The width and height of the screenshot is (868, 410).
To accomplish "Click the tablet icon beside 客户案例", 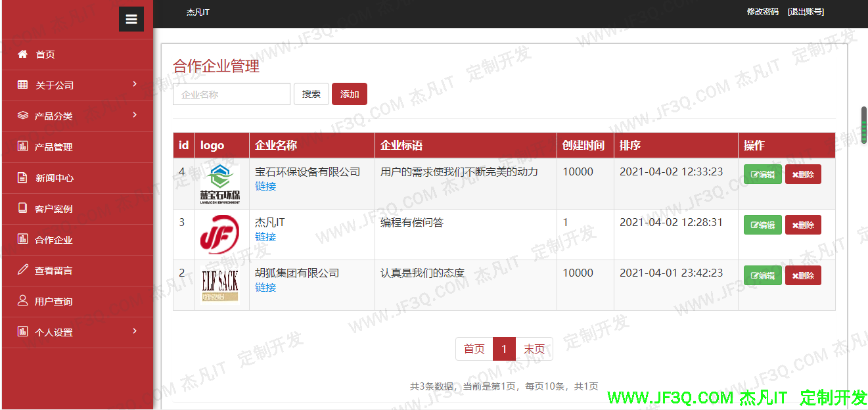I will (x=23, y=208).
